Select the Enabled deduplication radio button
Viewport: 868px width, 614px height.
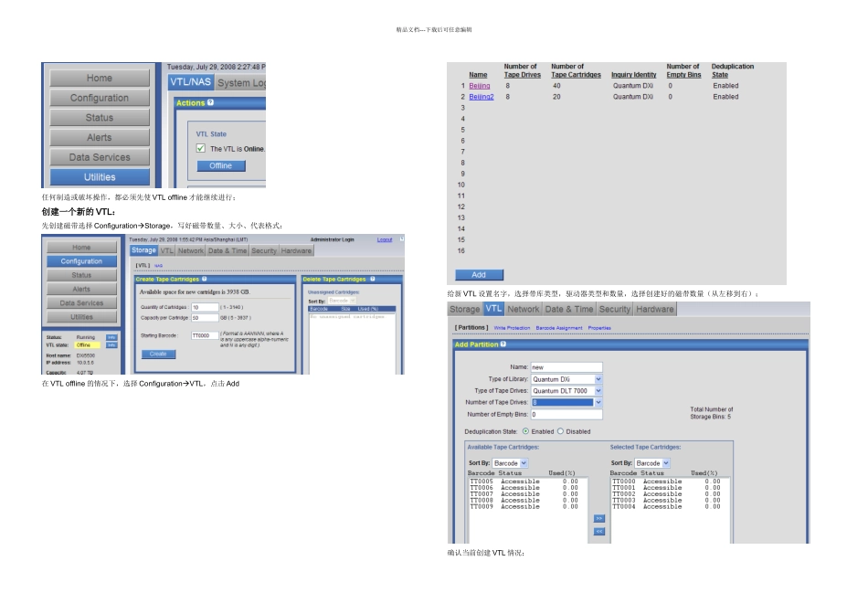click(x=525, y=431)
